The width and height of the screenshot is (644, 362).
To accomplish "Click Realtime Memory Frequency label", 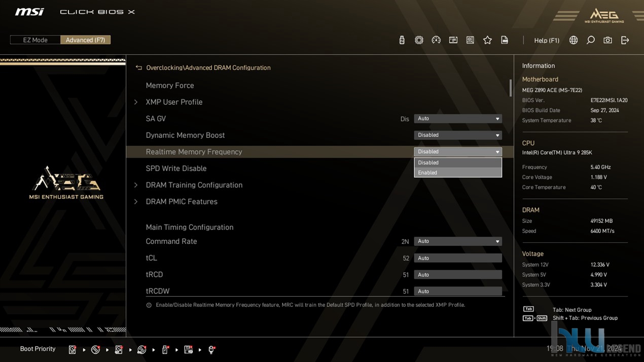I will (x=194, y=152).
